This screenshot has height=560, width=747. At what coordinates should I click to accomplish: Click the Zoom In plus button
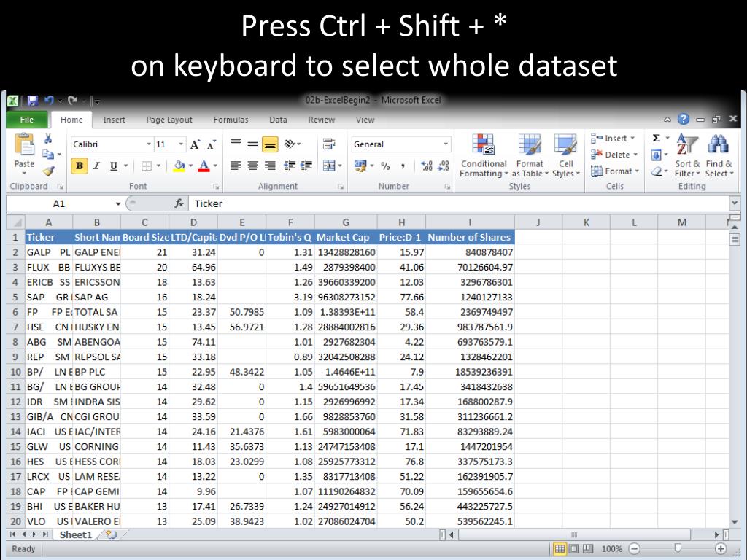(x=721, y=548)
